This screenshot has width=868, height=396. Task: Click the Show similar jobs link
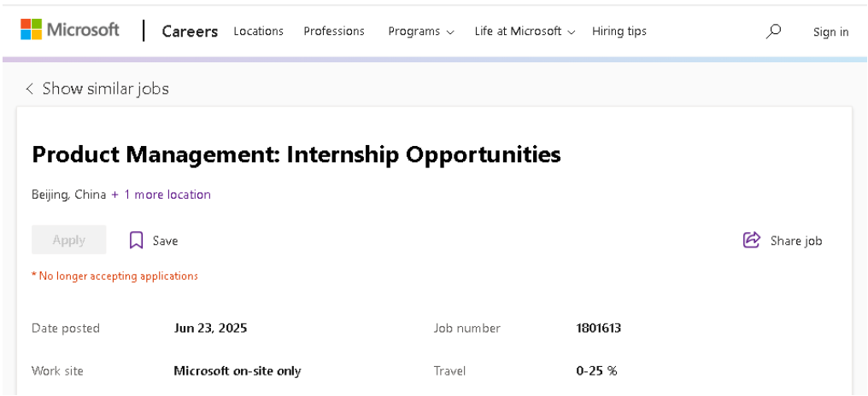pyautogui.click(x=106, y=89)
